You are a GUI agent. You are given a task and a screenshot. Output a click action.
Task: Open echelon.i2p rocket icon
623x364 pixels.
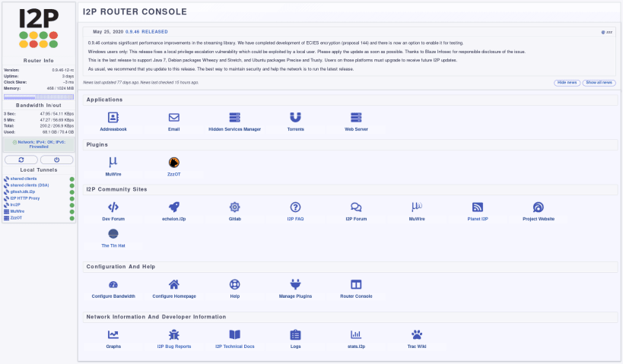(x=174, y=207)
